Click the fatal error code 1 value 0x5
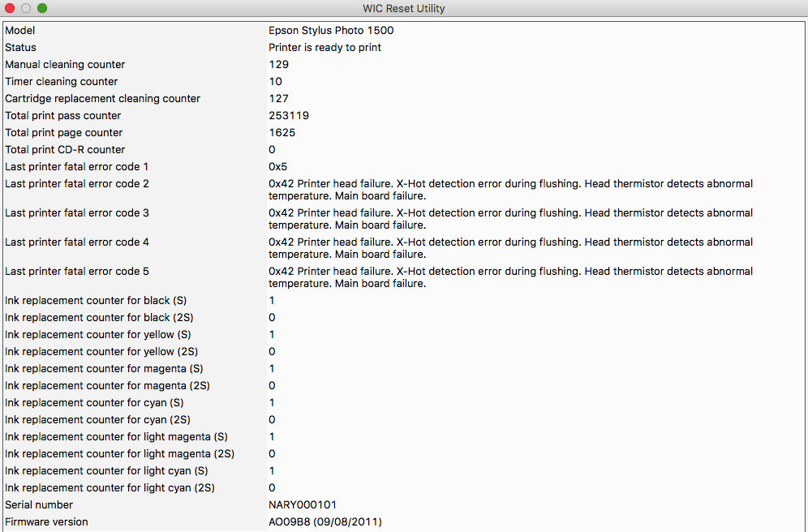Screen dimensions: 808x532 (x=278, y=166)
